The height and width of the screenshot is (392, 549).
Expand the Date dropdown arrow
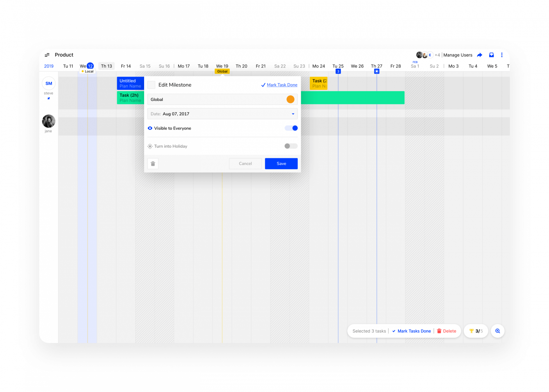[x=293, y=114]
